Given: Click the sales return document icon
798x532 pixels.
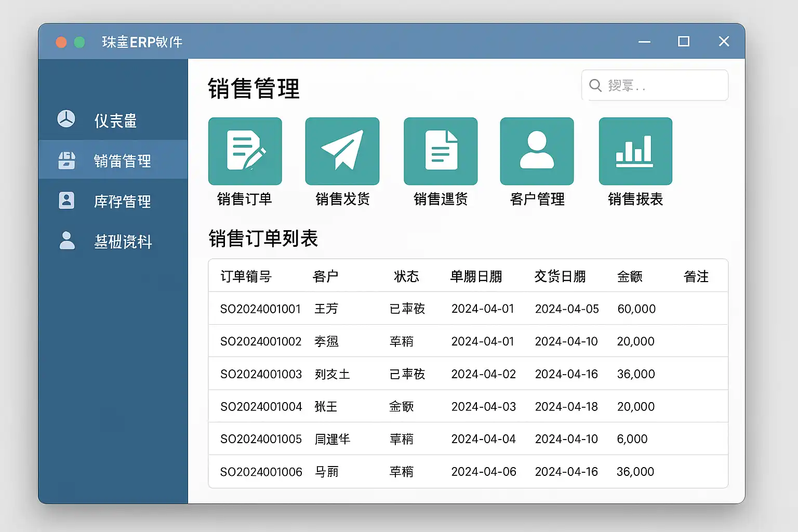Looking at the screenshot, I should coord(441,151).
